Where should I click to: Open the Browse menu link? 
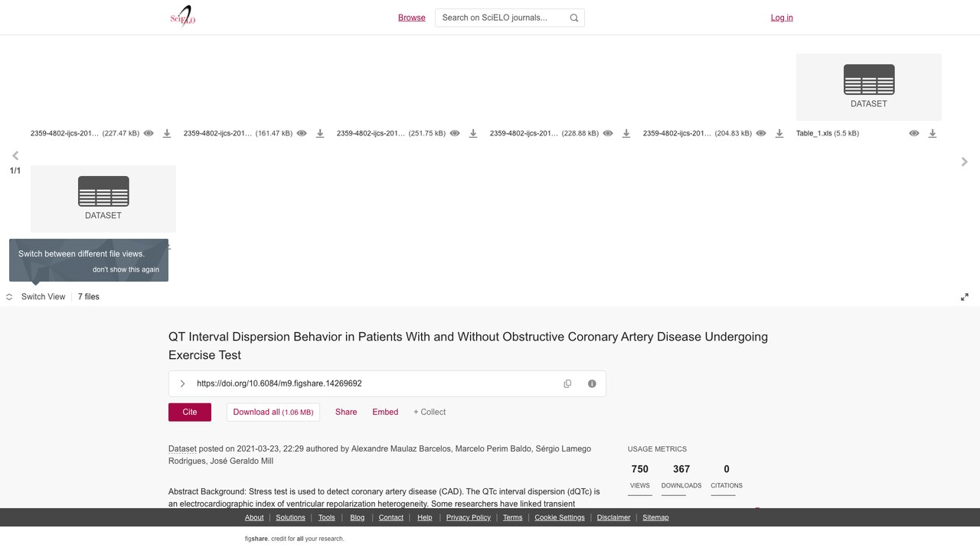click(412, 18)
